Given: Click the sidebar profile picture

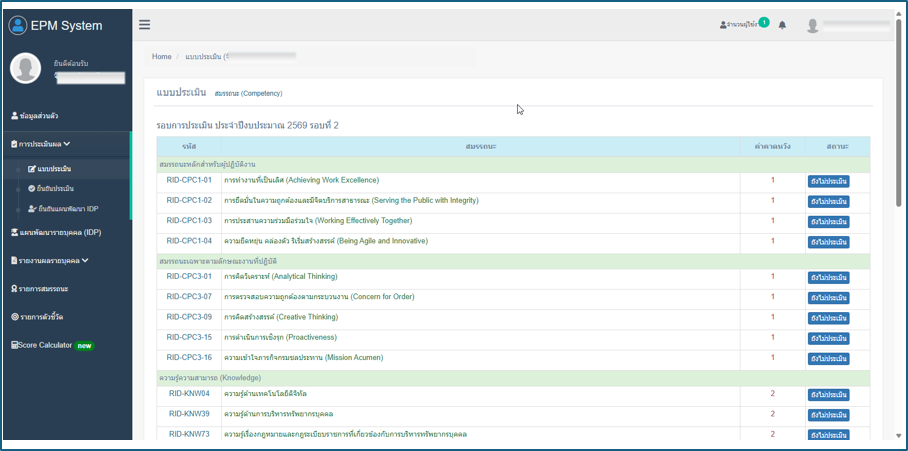Looking at the screenshot, I should click(x=25, y=68).
